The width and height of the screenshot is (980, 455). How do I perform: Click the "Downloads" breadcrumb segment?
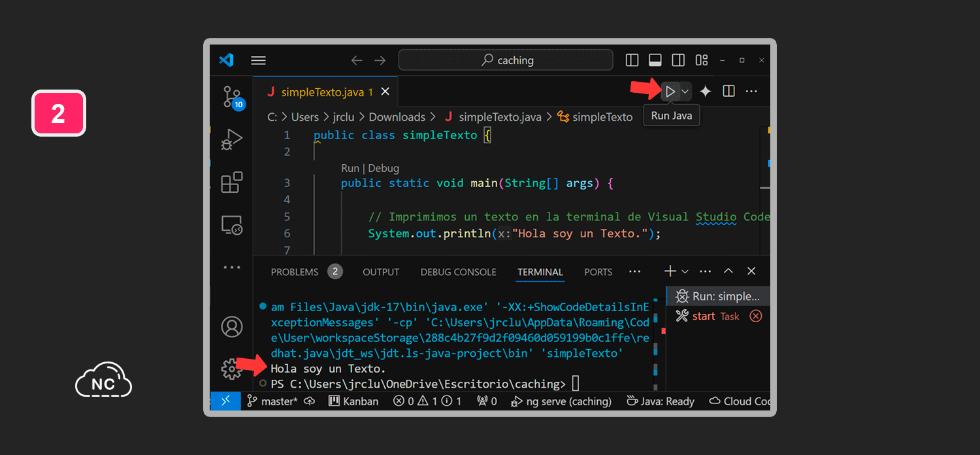click(397, 117)
